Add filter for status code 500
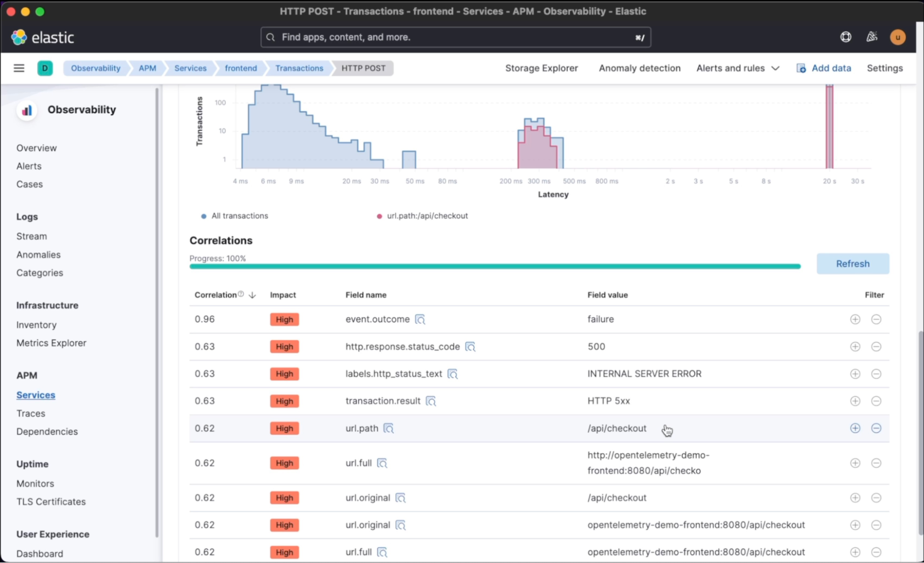The image size is (924, 563). click(x=855, y=347)
